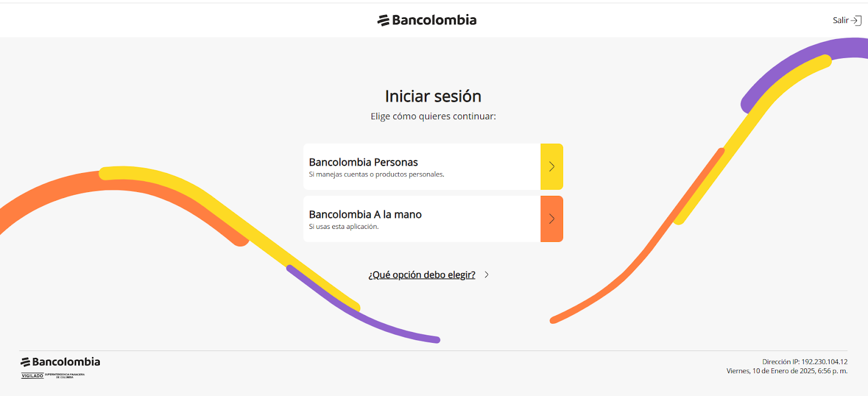
Task: Click the Vigilado Superintendencia Financiera badge
Action: [x=53, y=375]
